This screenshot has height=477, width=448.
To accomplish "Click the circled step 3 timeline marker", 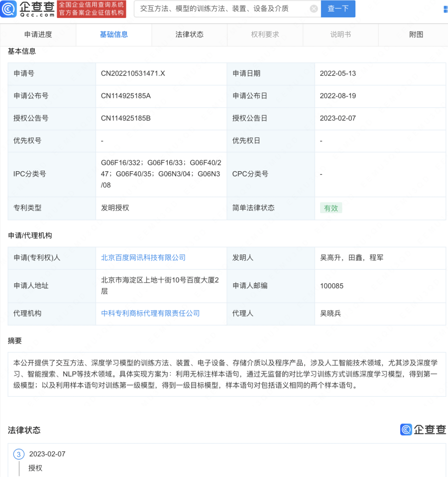I will tap(19, 454).
